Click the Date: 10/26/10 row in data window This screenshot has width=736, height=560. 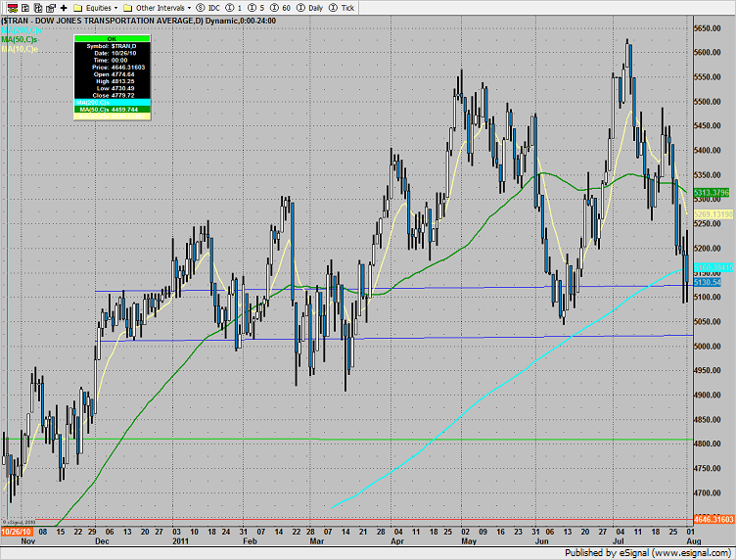click(x=113, y=53)
